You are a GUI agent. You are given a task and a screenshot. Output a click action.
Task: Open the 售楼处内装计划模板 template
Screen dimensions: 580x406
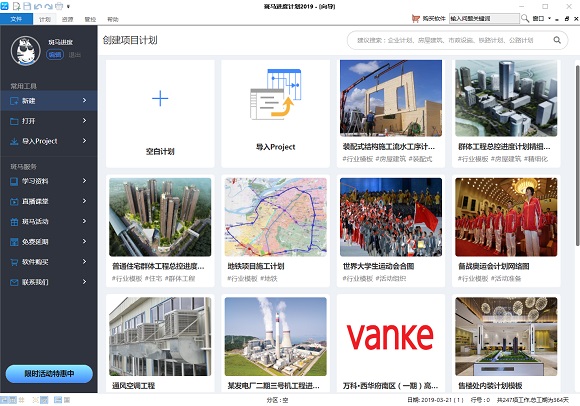pos(506,336)
